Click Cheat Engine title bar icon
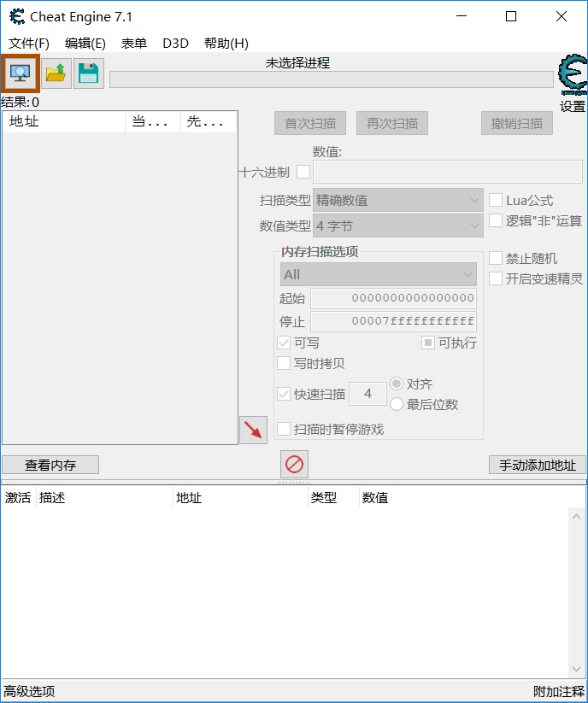 pos(16,16)
